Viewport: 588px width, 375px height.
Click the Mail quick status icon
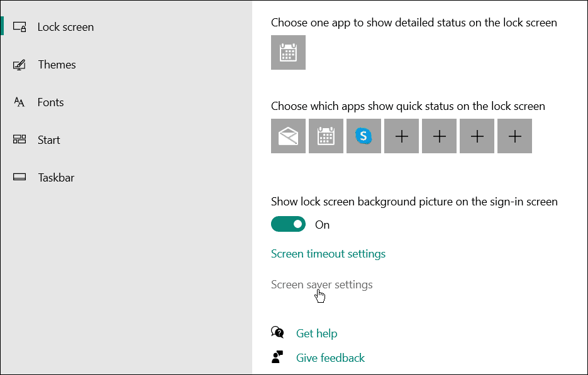[x=288, y=136]
